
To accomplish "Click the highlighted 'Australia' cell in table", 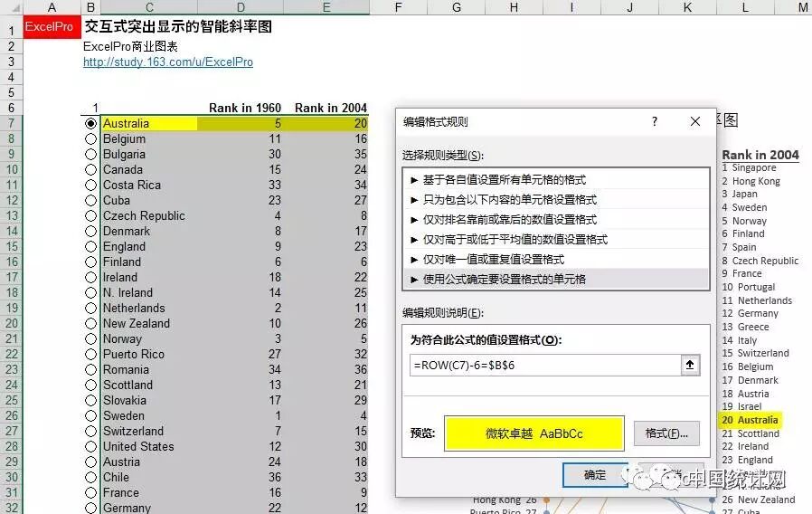I will 149,123.
